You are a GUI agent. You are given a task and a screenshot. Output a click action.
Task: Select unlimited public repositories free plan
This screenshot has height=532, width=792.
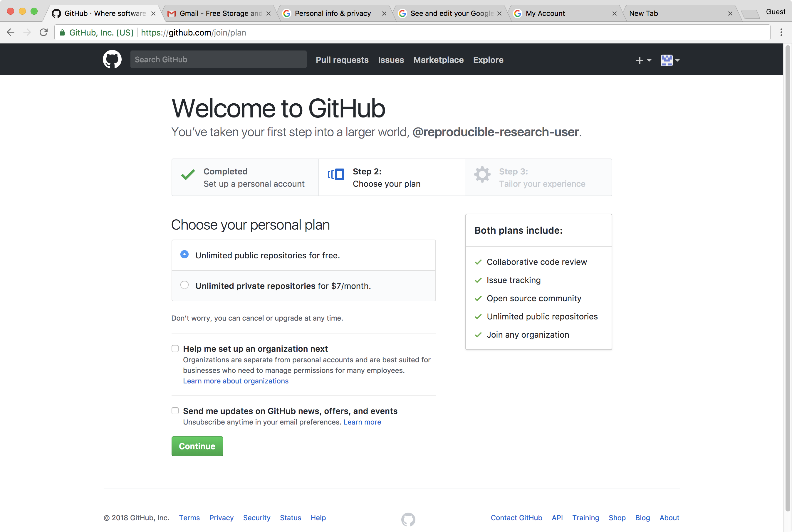coord(185,255)
